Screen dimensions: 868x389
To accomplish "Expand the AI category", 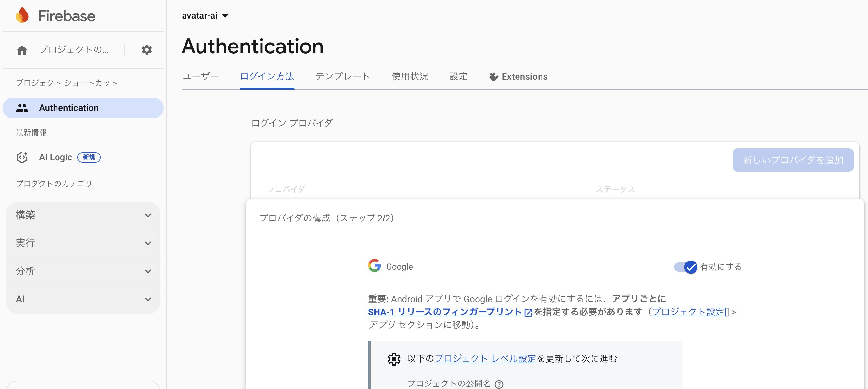I will coord(83,299).
